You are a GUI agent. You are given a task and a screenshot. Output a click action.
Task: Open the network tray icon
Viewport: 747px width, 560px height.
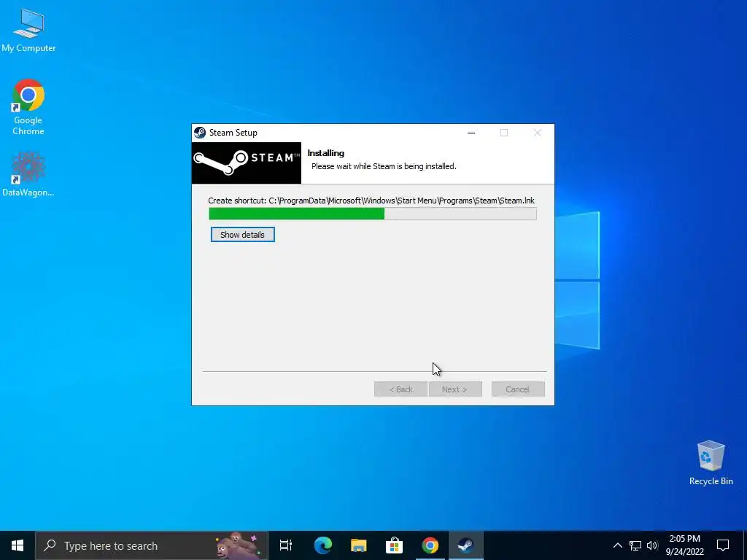point(635,545)
